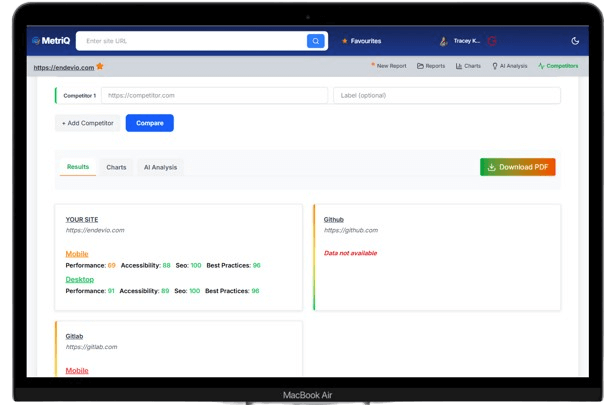Click the + Add Competitor button
Screen dimensions: 616x405
point(88,123)
